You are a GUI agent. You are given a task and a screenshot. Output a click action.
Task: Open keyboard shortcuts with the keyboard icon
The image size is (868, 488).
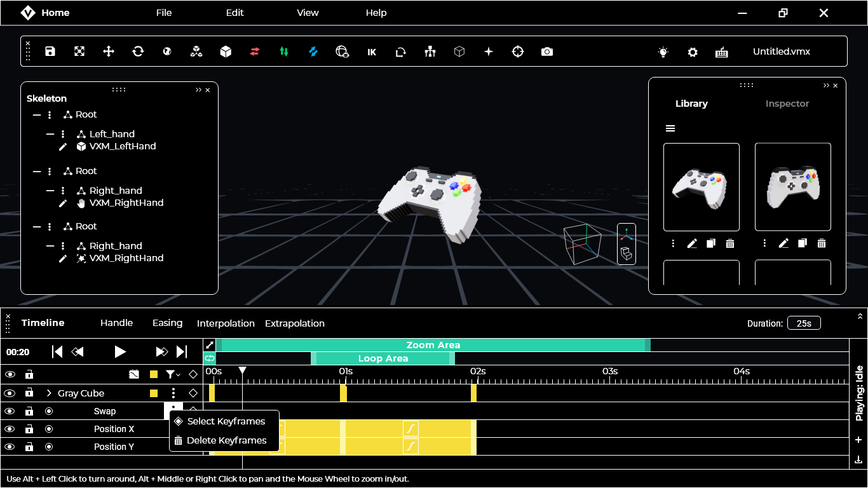(x=722, y=52)
